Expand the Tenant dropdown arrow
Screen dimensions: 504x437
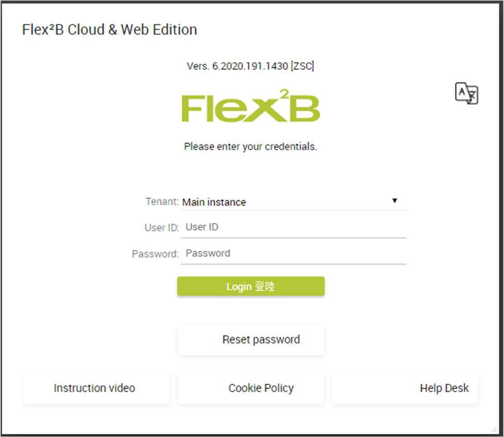(395, 201)
